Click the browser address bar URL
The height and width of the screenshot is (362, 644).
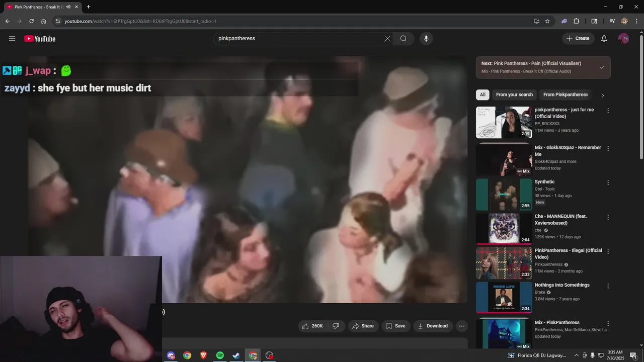pyautogui.click(x=140, y=21)
